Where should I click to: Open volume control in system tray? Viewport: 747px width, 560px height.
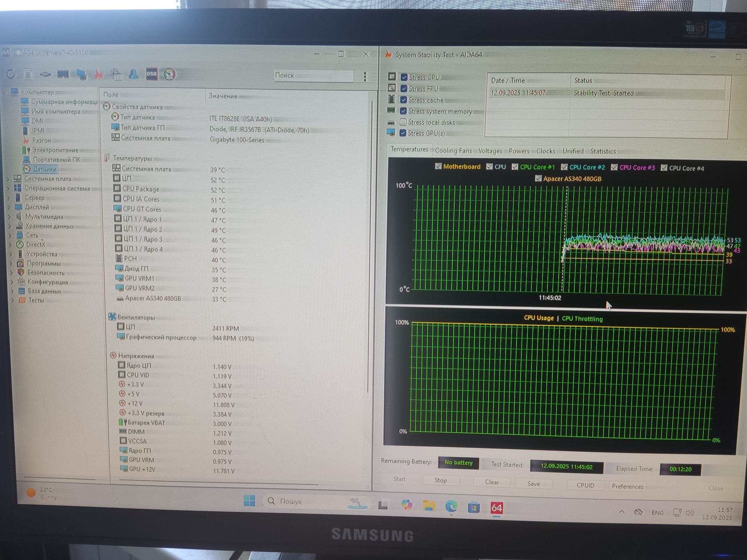[689, 513]
